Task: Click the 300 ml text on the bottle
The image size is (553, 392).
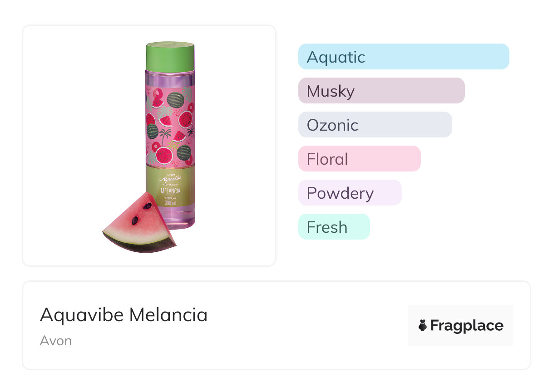Action: 170,203
